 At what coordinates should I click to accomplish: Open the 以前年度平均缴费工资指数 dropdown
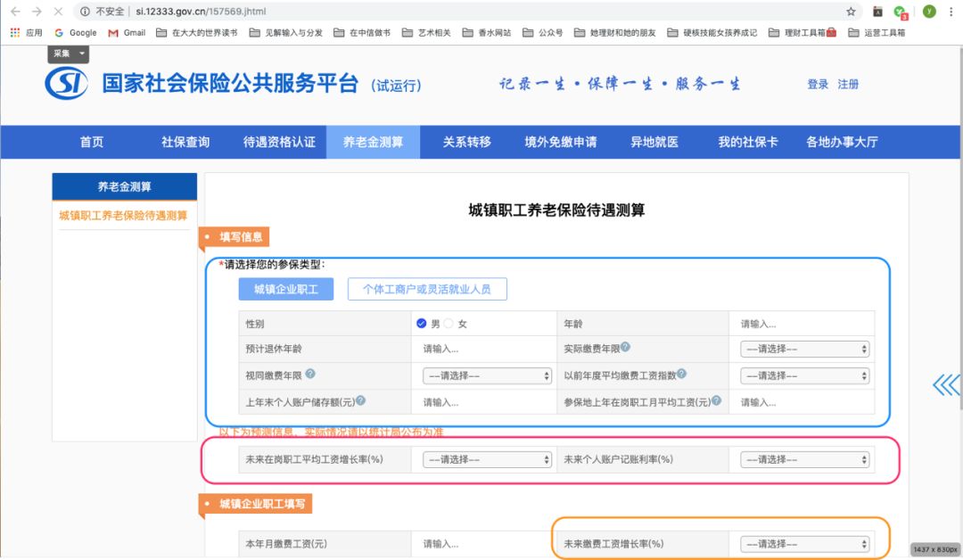[x=805, y=375]
